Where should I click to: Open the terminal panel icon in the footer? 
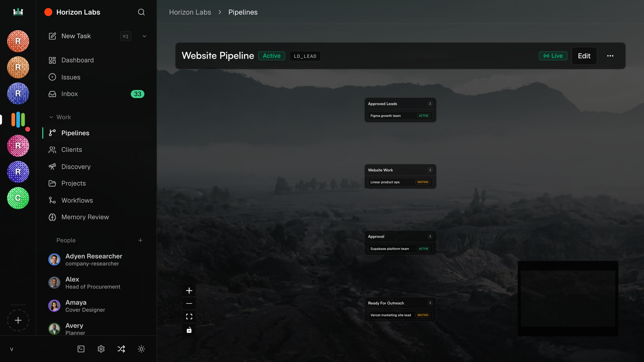[81, 349]
